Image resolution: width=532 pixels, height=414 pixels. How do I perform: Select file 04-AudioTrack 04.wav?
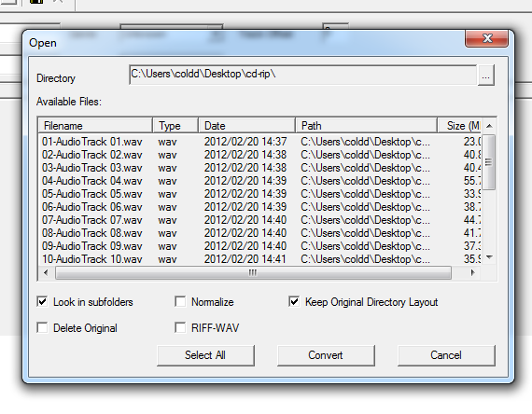(92, 181)
